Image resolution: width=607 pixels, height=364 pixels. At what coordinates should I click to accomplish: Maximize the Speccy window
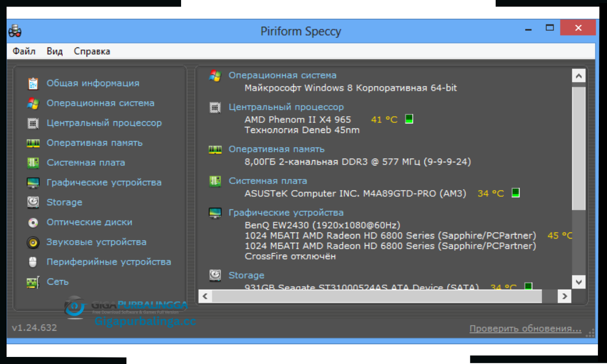coord(549,28)
